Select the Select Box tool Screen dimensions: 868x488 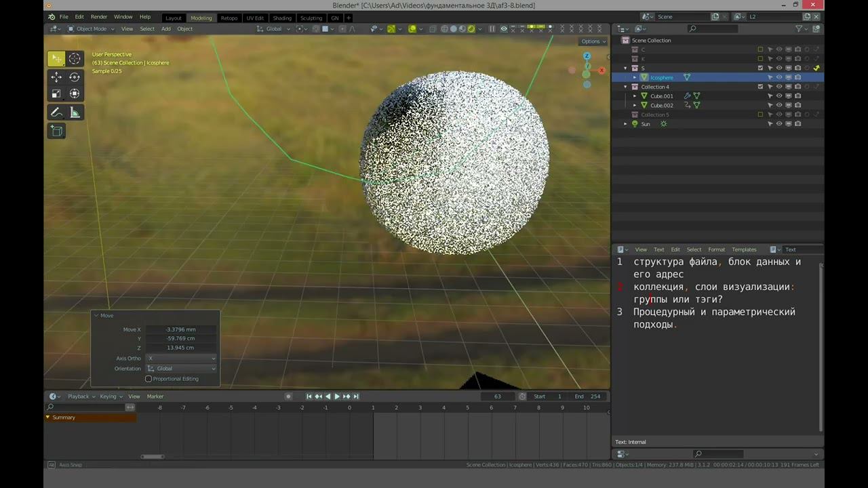click(57, 58)
